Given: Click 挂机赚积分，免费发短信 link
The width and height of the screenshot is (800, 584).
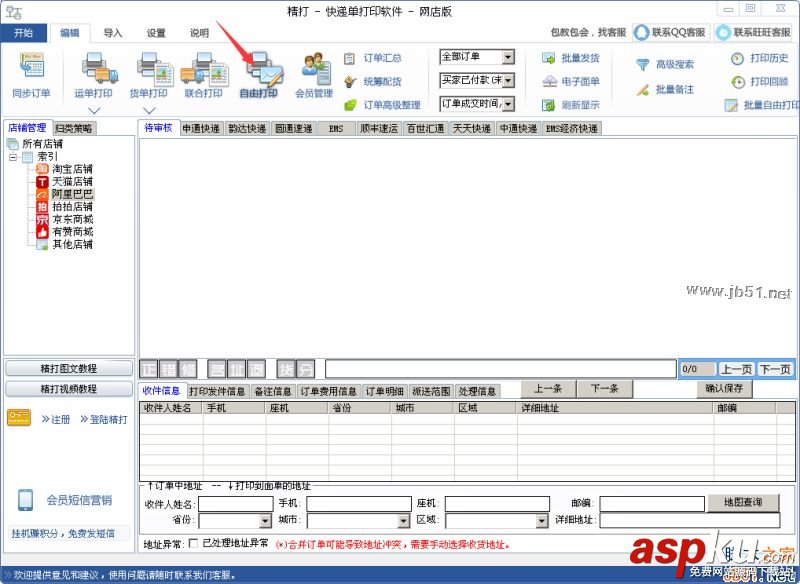Looking at the screenshot, I should point(63,534).
